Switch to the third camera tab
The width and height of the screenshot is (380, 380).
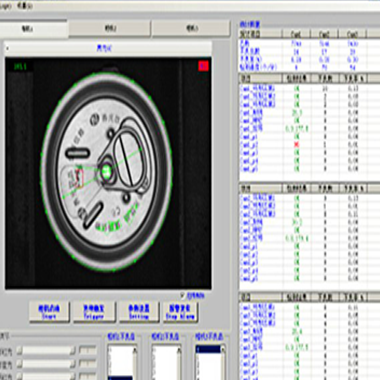[x=191, y=29]
